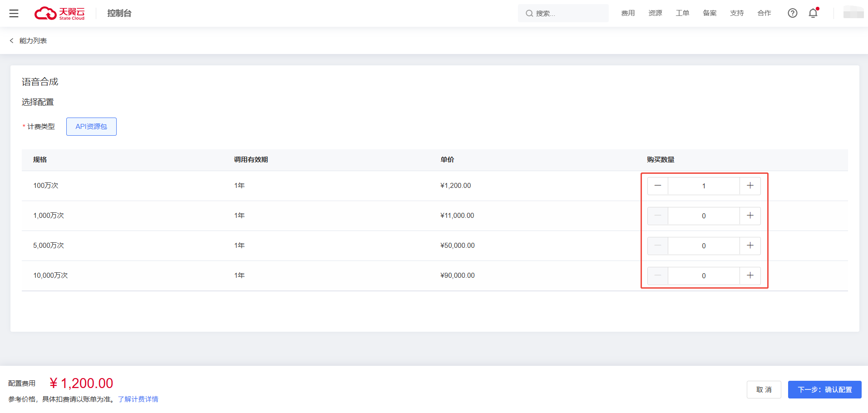Open the 资源 menu
868x413 pixels.
click(x=655, y=13)
